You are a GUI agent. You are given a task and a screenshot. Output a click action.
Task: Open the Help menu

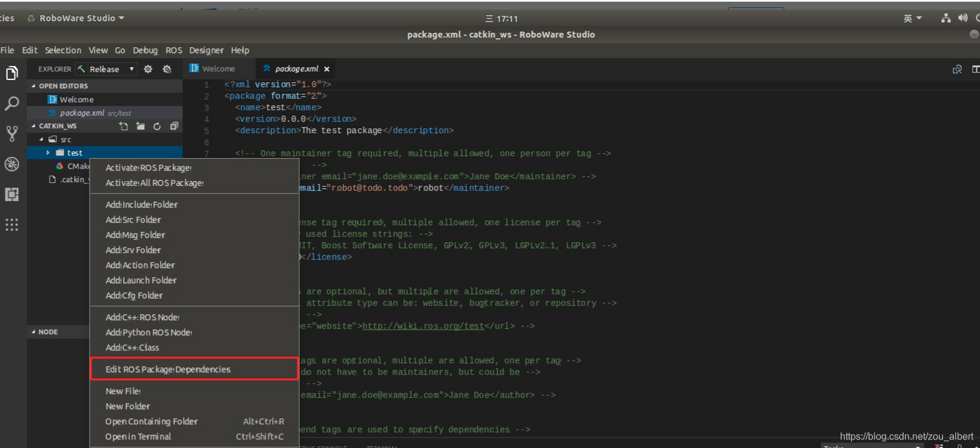point(240,50)
